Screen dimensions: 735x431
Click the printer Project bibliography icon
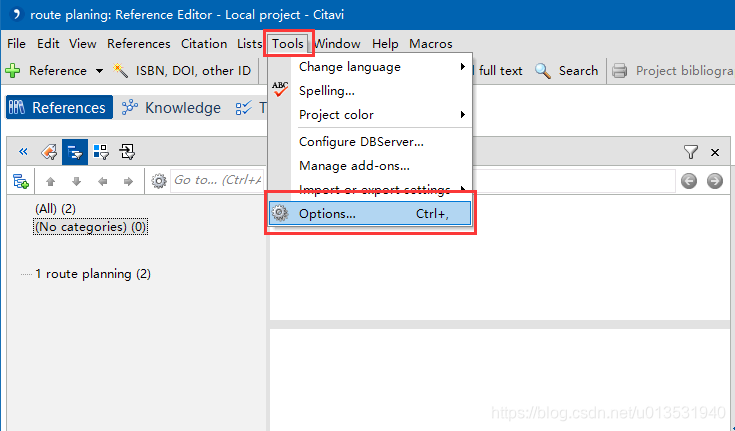coord(620,71)
